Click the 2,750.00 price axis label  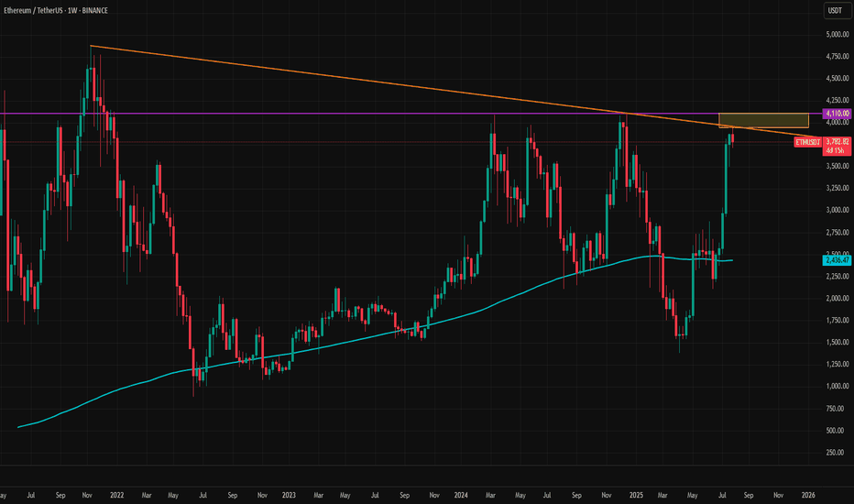tap(838, 232)
